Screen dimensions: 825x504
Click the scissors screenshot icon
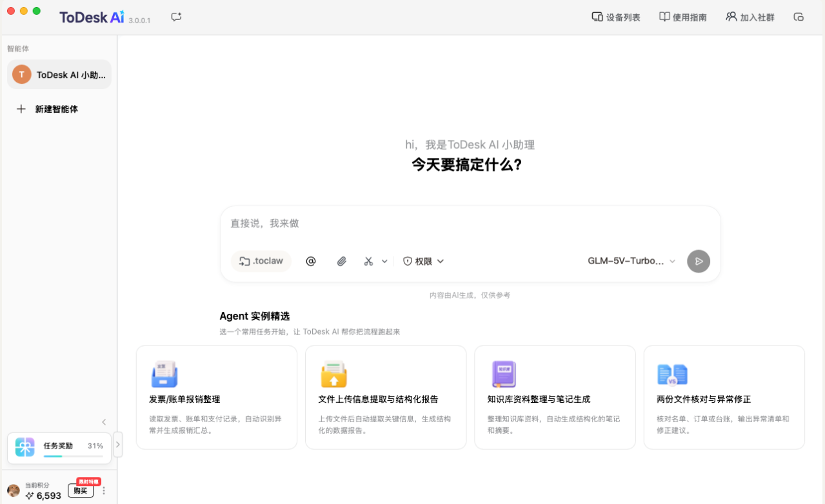368,261
